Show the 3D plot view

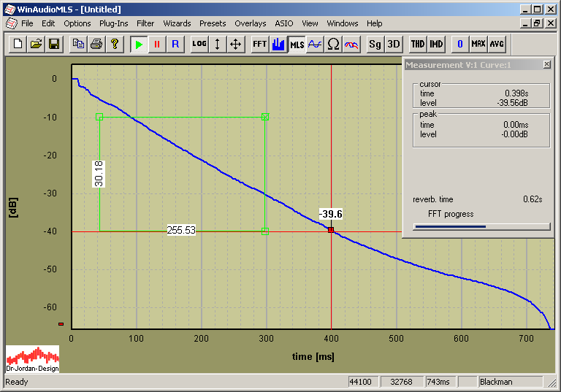(x=394, y=44)
